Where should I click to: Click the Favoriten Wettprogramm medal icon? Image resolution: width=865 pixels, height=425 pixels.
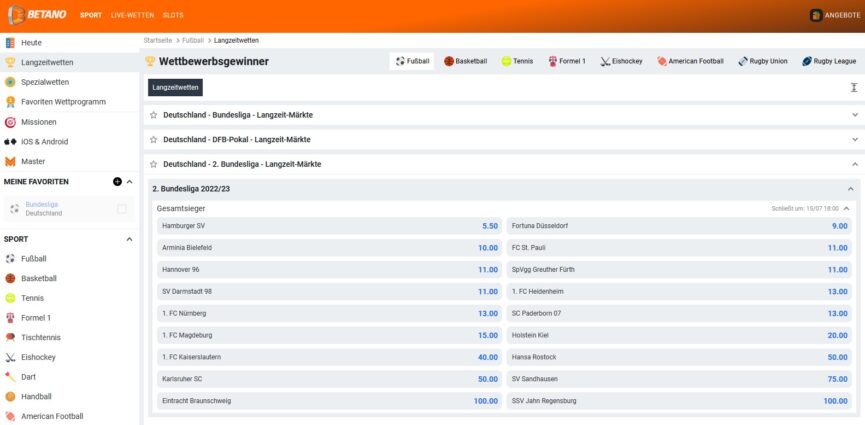(10, 102)
